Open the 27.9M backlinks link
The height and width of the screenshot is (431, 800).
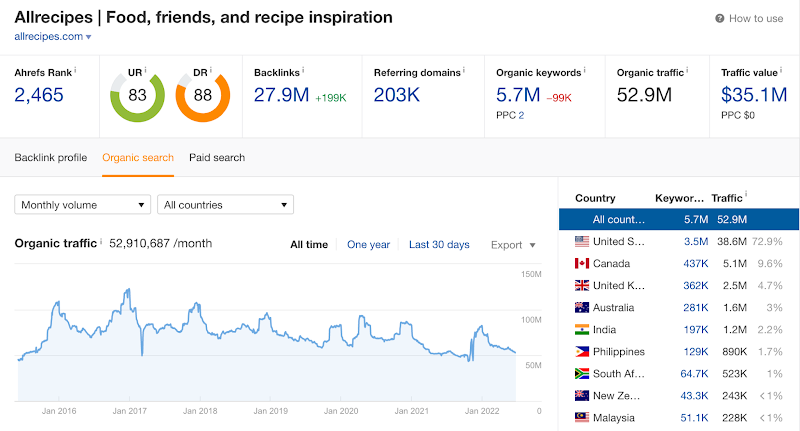point(281,95)
